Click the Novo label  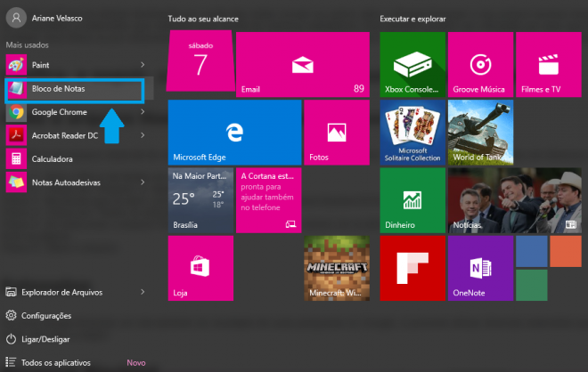[136, 362]
